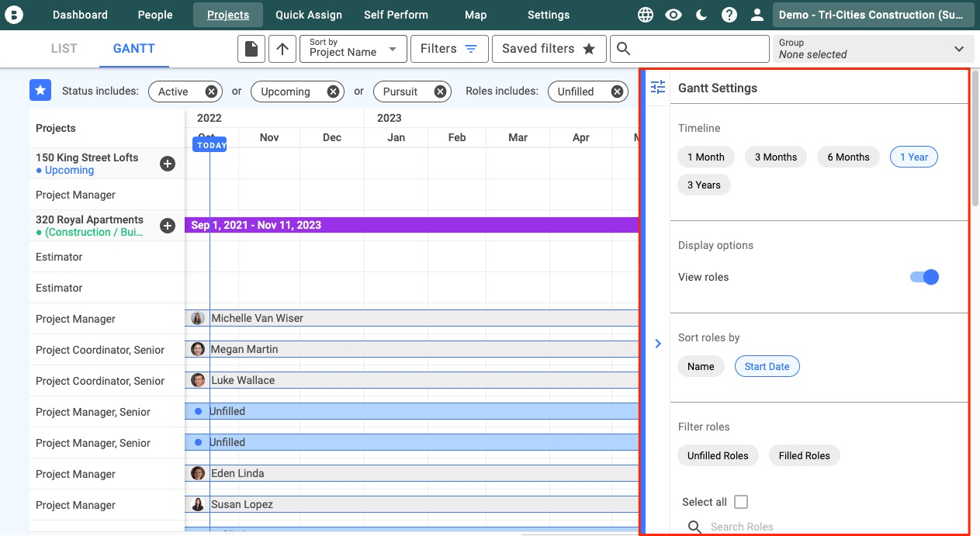Click Eden Linda's avatar
The width and height of the screenshot is (980, 536).
[198, 473]
